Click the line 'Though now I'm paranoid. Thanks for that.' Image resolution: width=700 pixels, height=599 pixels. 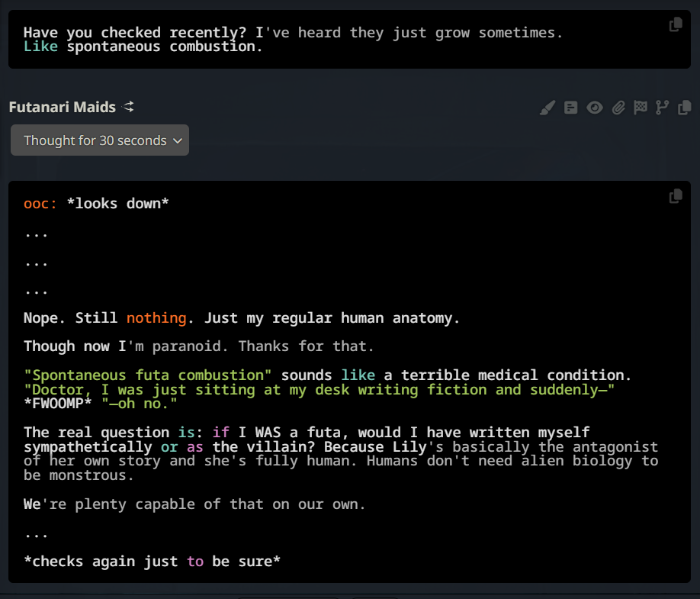(199, 346)
